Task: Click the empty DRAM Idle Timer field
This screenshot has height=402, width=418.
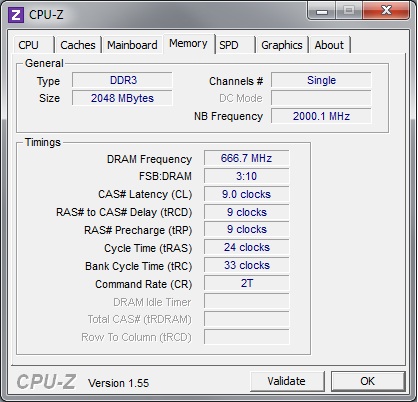Action: point(247,302)
